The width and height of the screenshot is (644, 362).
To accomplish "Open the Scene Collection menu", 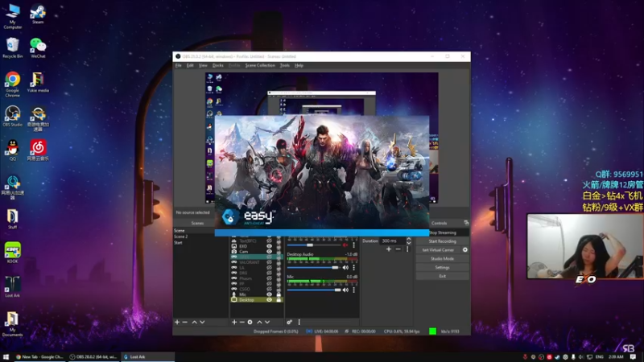I will tap(260, 65).
